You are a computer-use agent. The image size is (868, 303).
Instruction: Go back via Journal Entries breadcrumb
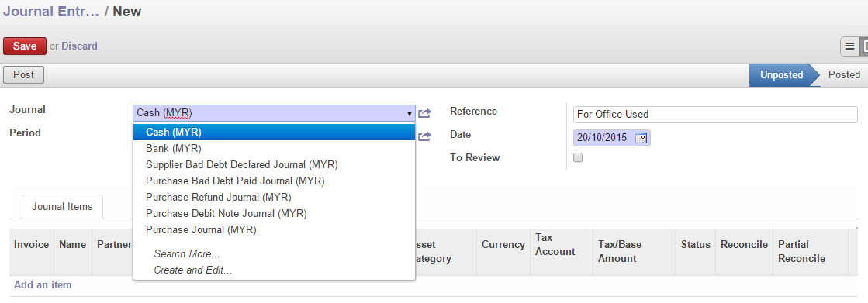(51, 11)
